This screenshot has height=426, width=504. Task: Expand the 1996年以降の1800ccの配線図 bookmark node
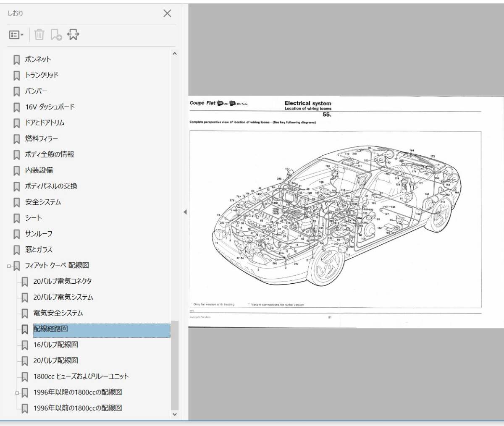click(17, 393)
